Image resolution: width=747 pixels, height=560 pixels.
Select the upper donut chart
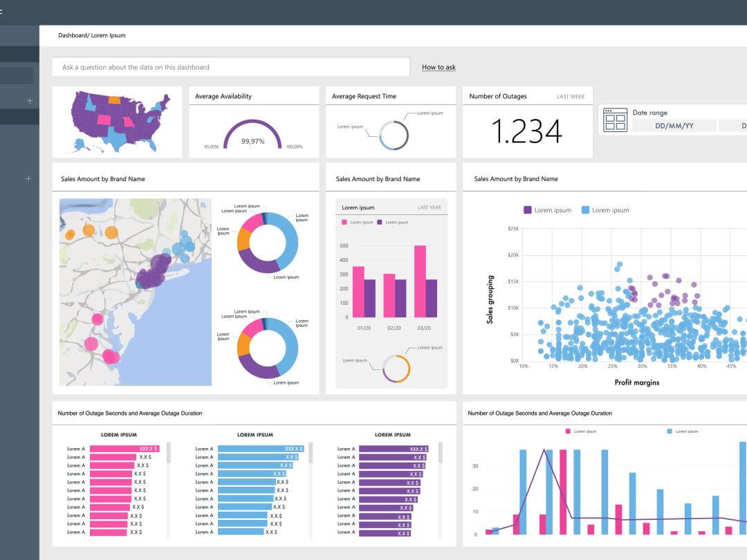(268, 243)
